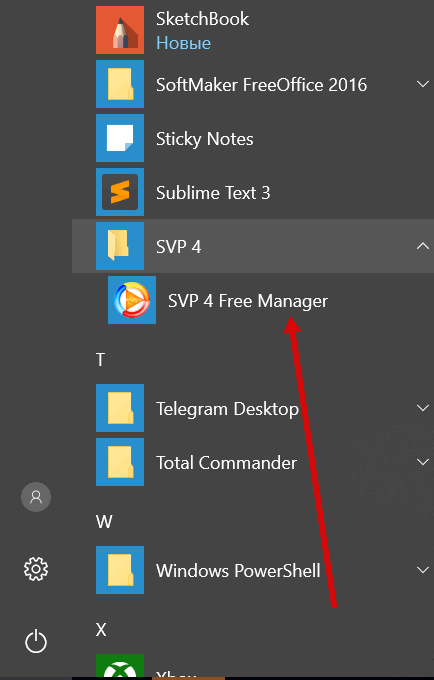The height and width of the screenshot is (680, 434).
Task: Click the SoftMaker FreeOffice 2016 folder icon
Action: 120,84
